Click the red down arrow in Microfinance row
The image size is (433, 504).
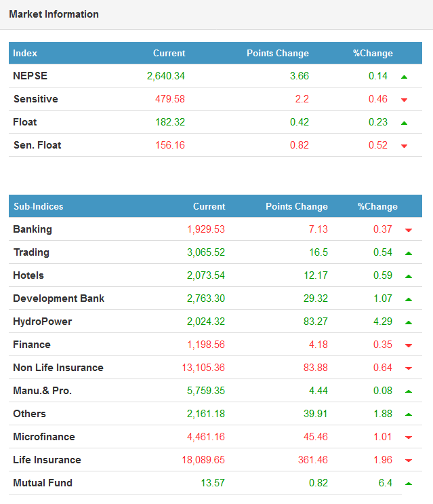[409, 438]
